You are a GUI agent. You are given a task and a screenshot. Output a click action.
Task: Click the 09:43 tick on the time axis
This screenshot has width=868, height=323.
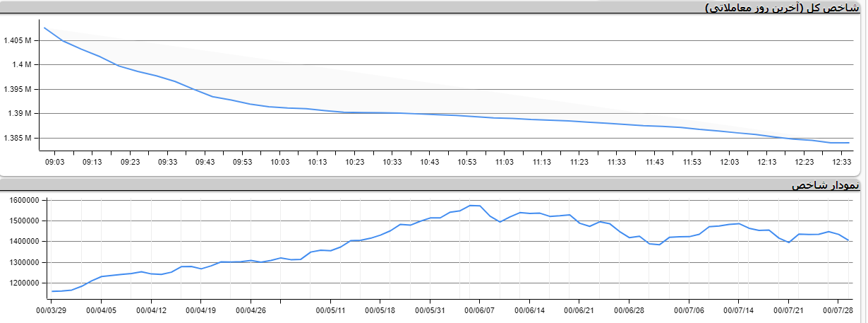[x=205, y=162]
